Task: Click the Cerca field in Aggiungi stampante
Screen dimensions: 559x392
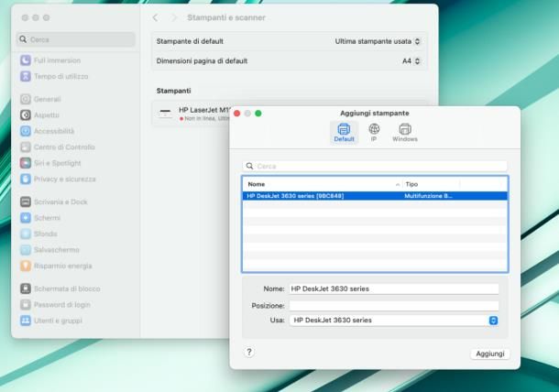Action: point(375,166)
